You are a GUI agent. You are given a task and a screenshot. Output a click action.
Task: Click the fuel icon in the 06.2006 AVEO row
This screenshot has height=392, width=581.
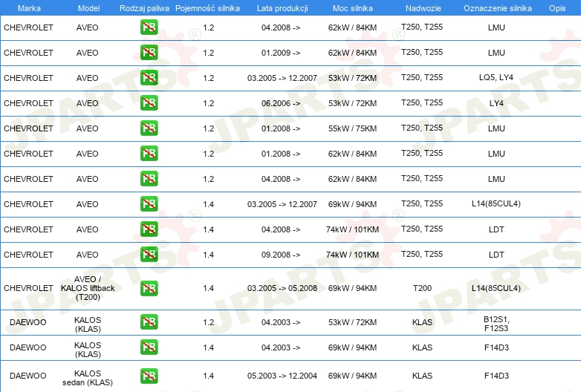click(x=149, y=102)
